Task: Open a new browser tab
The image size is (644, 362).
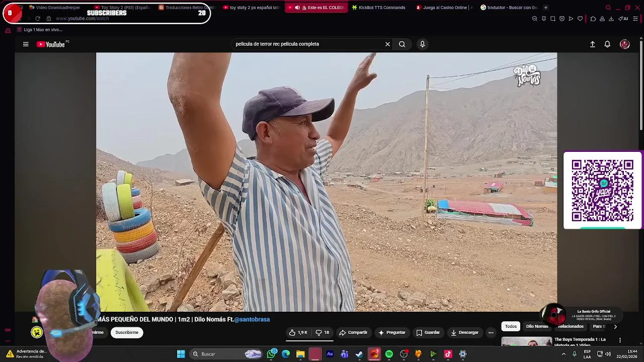Action: [546, 8]
